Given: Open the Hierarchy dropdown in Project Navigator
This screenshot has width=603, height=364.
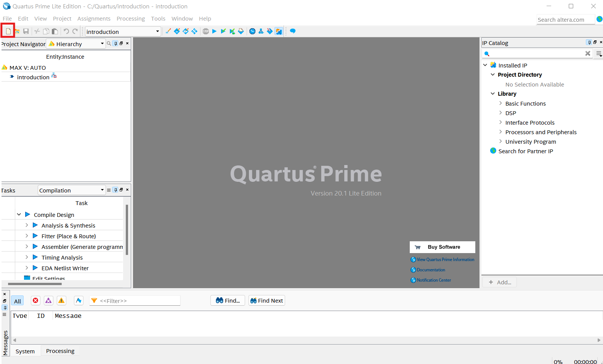Looking at the screenshot, I should click(76, 44).
